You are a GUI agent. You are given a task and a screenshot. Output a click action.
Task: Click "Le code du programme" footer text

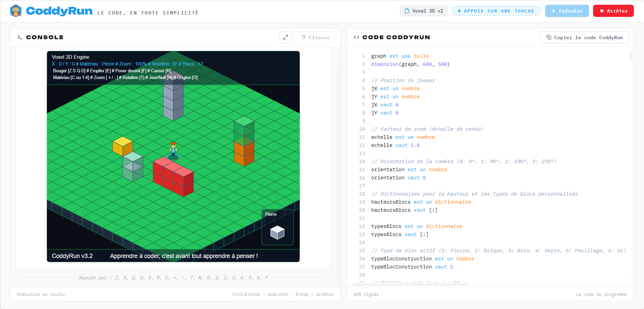[602, 294]
